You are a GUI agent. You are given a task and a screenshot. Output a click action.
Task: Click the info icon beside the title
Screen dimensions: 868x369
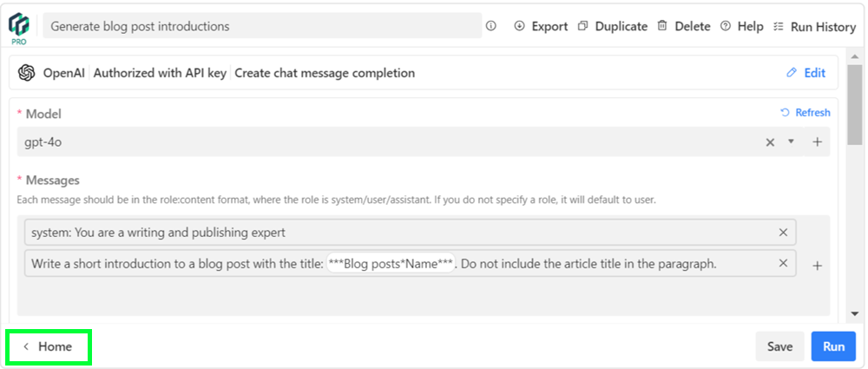pos(491,26)
